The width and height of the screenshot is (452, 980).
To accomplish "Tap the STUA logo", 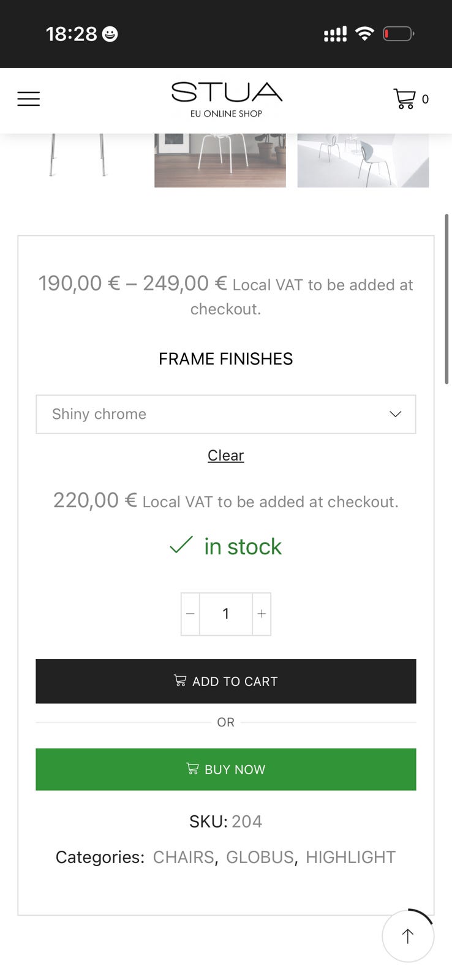I will (226, 99).
